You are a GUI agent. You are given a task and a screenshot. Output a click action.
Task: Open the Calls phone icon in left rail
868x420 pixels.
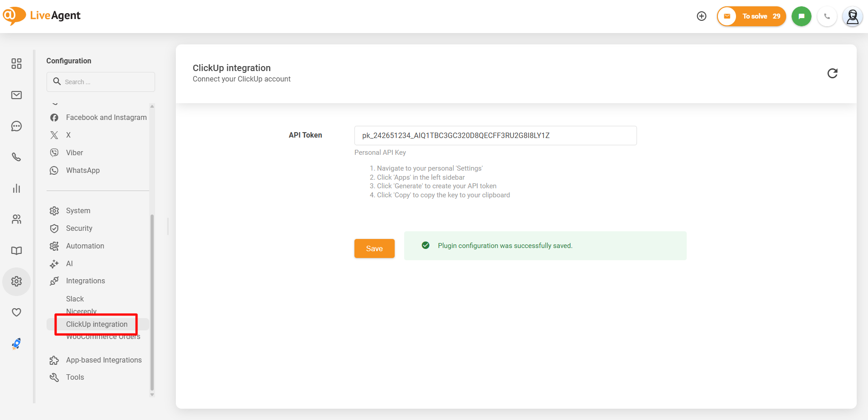16,157
